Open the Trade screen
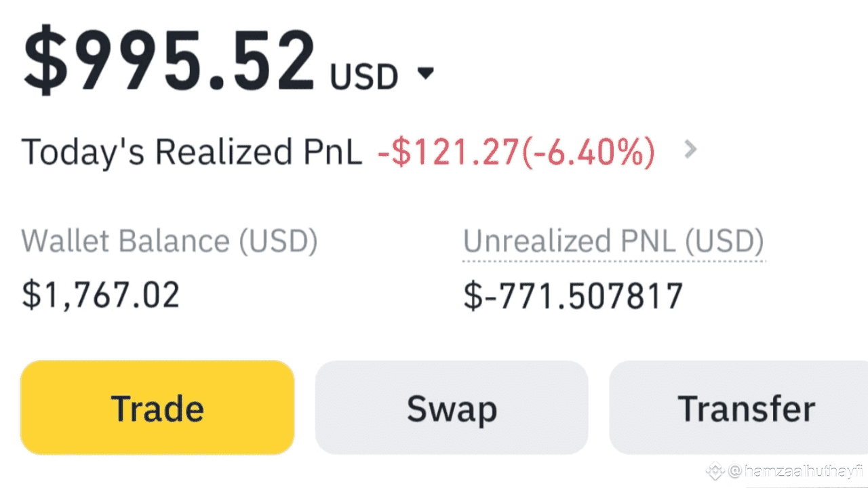The image size is (868, 488). [x=157, y=407]
